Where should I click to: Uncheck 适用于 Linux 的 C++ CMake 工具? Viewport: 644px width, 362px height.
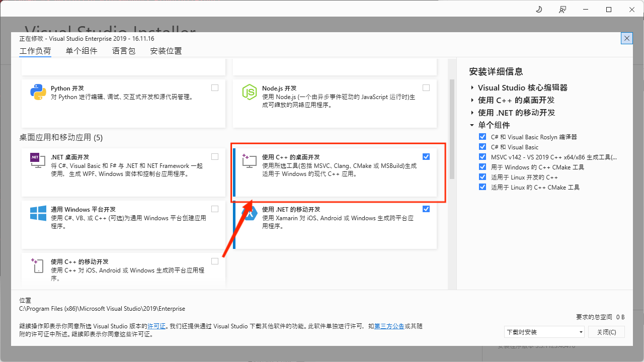click(x=482, y=187)
